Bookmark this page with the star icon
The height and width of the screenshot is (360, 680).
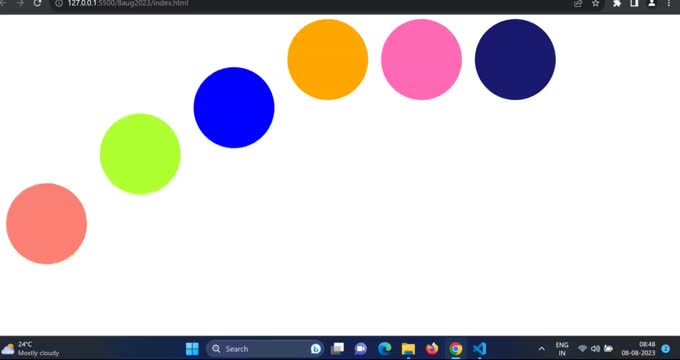coord(595,3)
